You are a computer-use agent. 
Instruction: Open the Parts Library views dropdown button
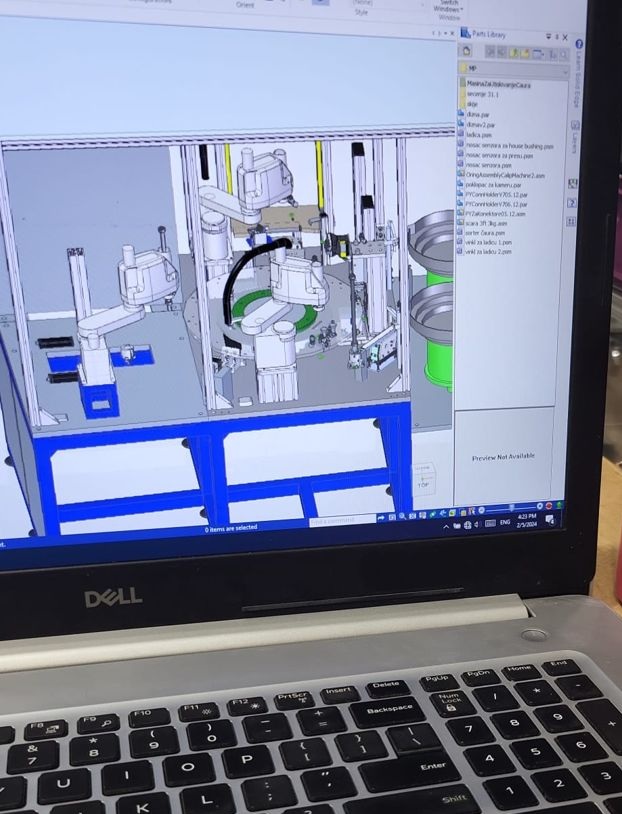click(x=539, y=53)
